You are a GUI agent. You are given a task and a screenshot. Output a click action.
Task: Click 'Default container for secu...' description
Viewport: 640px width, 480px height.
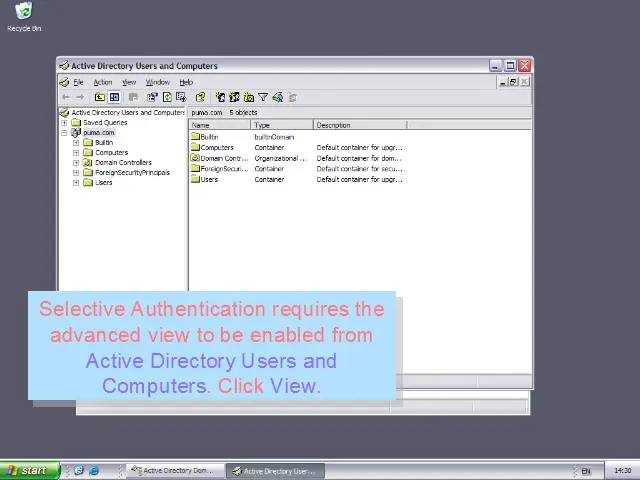click(x=359, y=169)
